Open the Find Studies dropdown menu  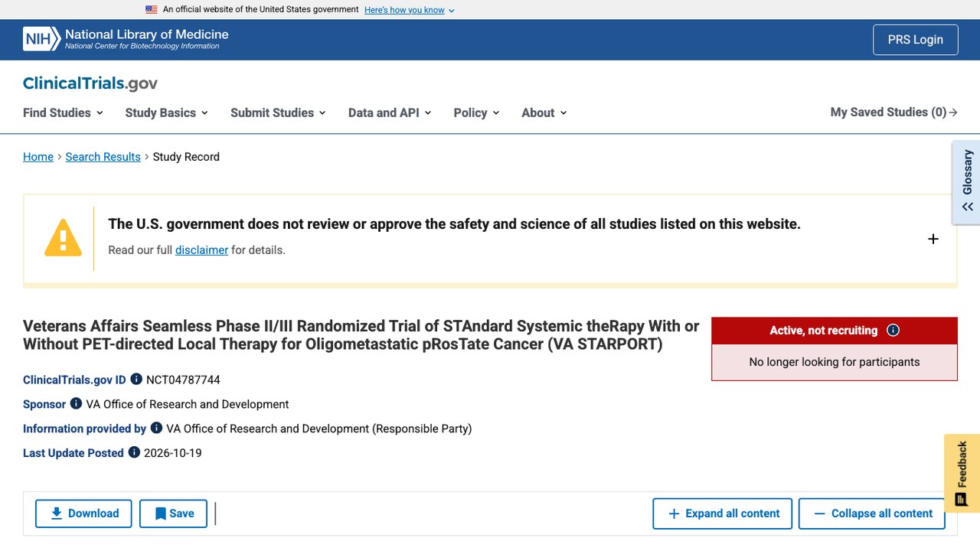[63, 112]
